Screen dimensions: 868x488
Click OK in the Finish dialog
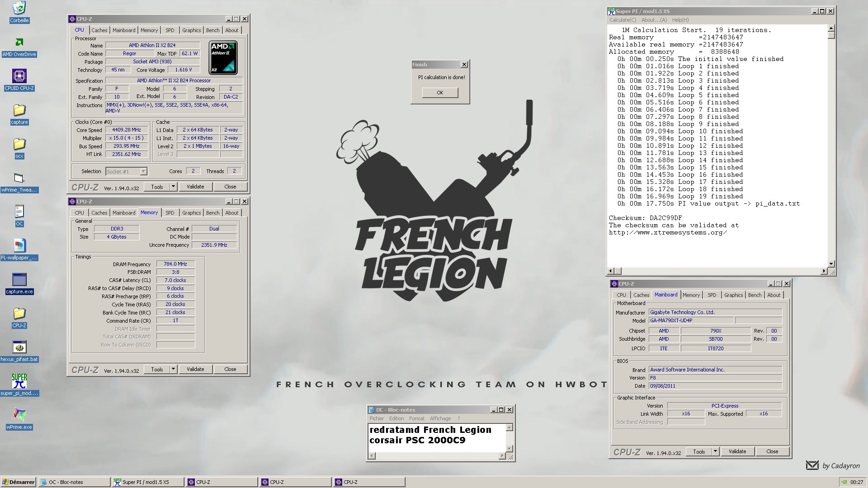click(440, 93)
